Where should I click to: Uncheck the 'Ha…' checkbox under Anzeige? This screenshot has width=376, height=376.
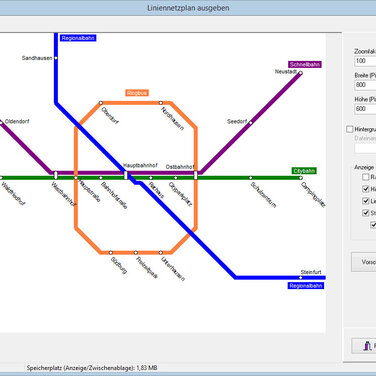pyautogui.click(x=366, y=189)
